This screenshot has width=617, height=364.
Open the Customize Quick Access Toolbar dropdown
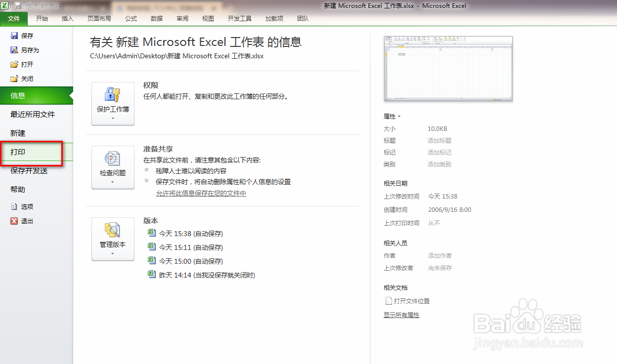coord(60,5)
